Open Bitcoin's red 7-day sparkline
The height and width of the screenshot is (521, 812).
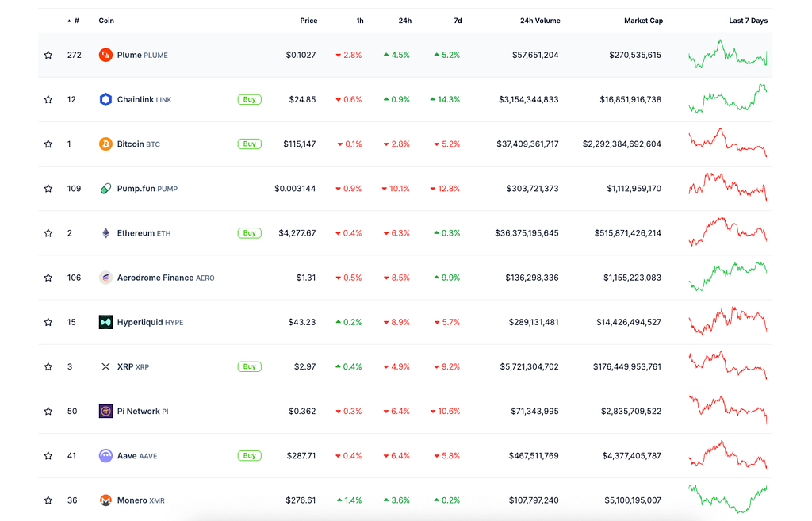click(728, 143)
